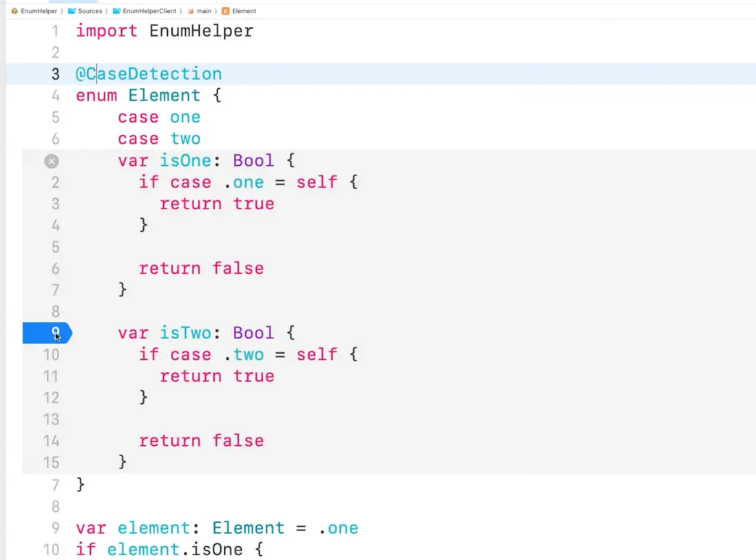Screen dimensions: 756x560
Task: Click element.isOne in the if statement
Action: [174, 550]
